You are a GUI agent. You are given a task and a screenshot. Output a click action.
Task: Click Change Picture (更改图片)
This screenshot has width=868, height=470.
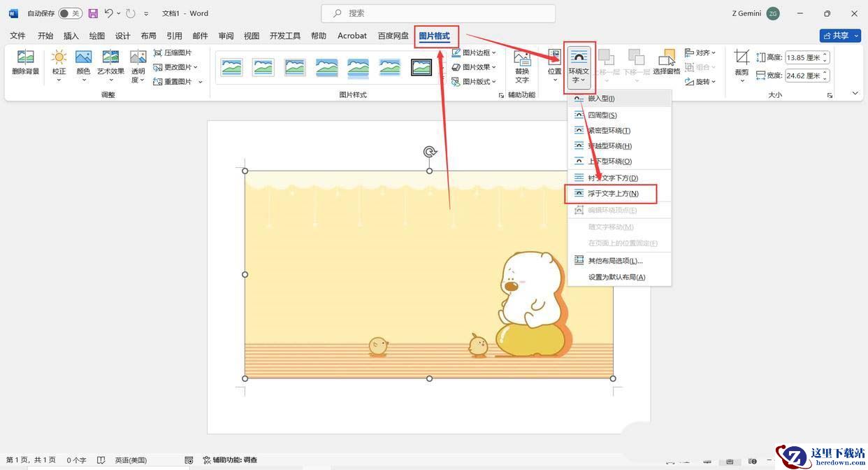click(175, 67)
